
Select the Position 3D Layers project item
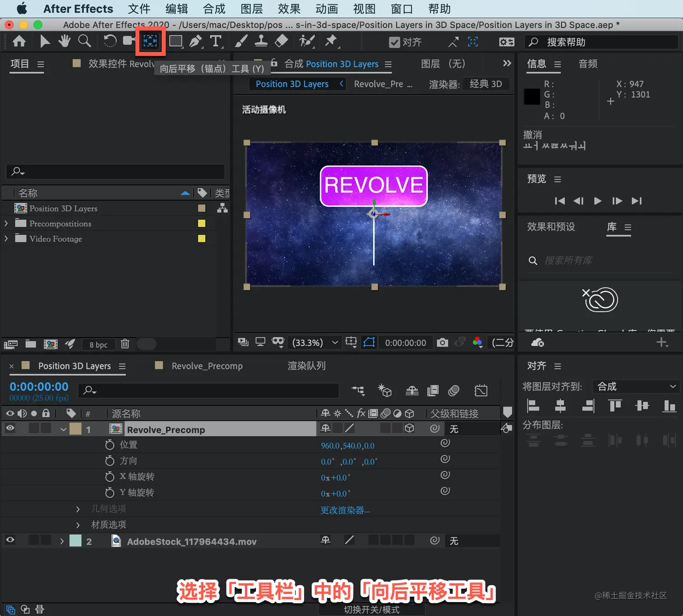(x=63, y=208)
